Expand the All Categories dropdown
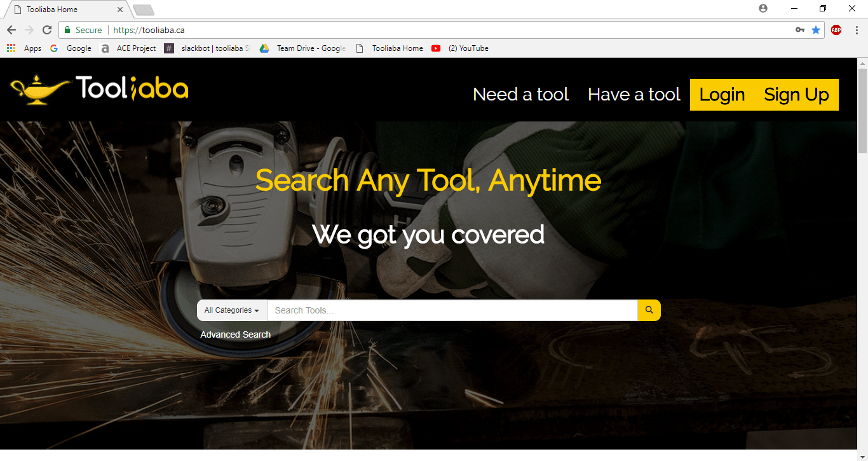Screen dimensions: 868x461 tap(232, 310)
